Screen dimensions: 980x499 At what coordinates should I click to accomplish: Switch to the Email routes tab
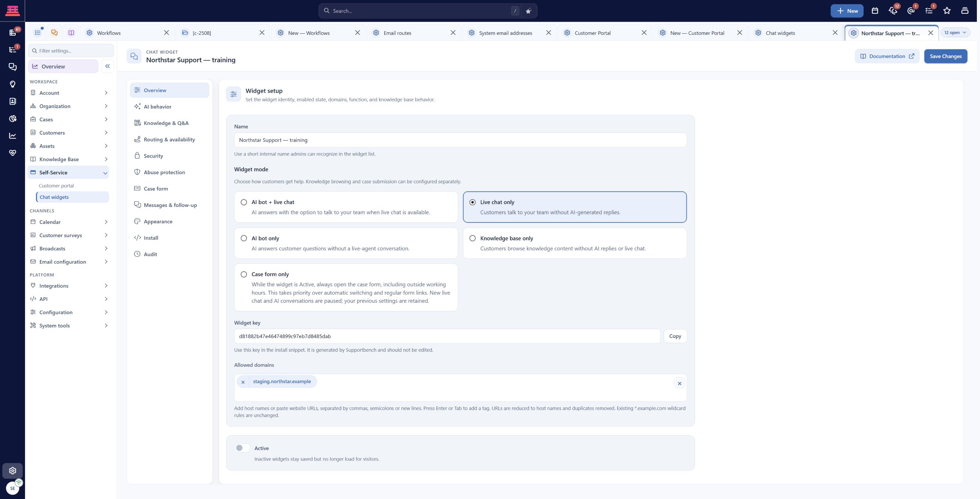click(414, 33)
